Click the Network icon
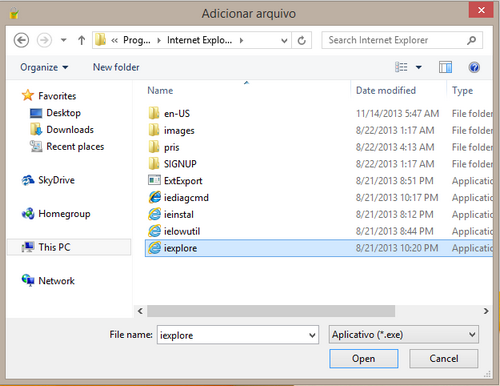The height and width of the screenshot is (386, 500). [x=28, y=280]
